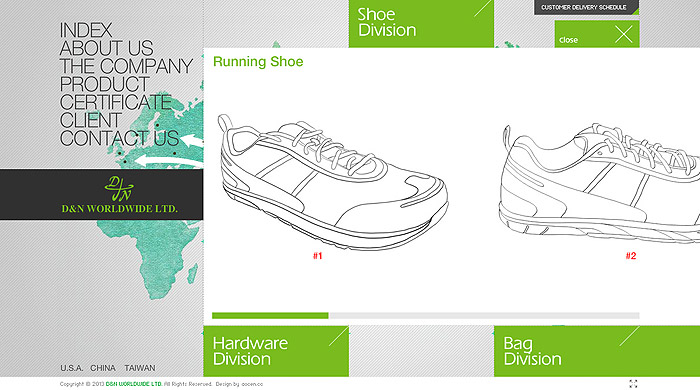
Task: Open the Hardware Division tile
Action: click(x=276, y=351)
